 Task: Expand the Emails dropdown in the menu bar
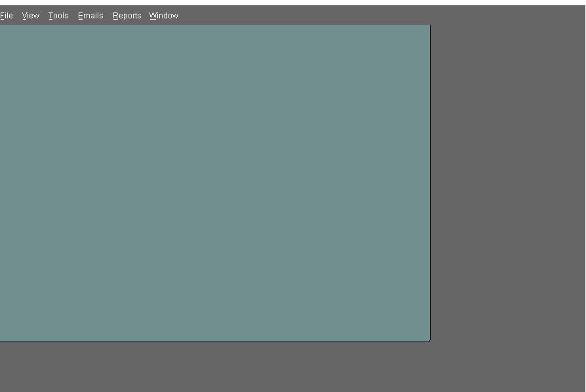tap(90, 16)
